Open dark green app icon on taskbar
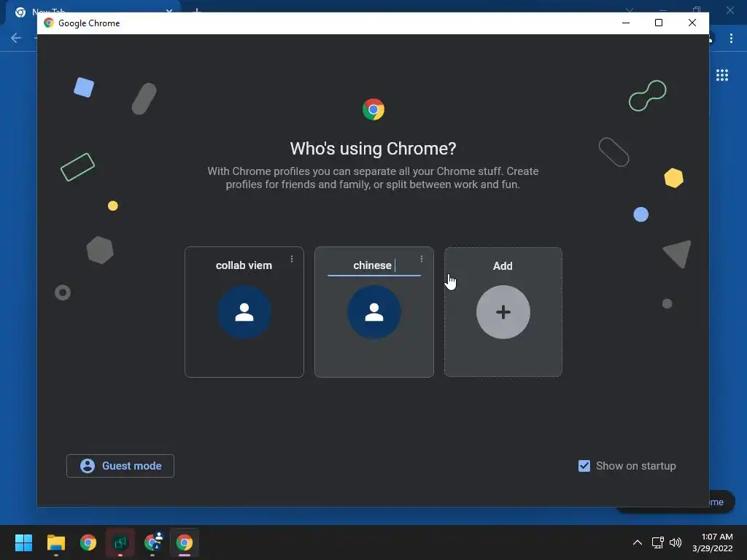The height and width of the screenshot is (560, 747). click(x=120, y=542)
